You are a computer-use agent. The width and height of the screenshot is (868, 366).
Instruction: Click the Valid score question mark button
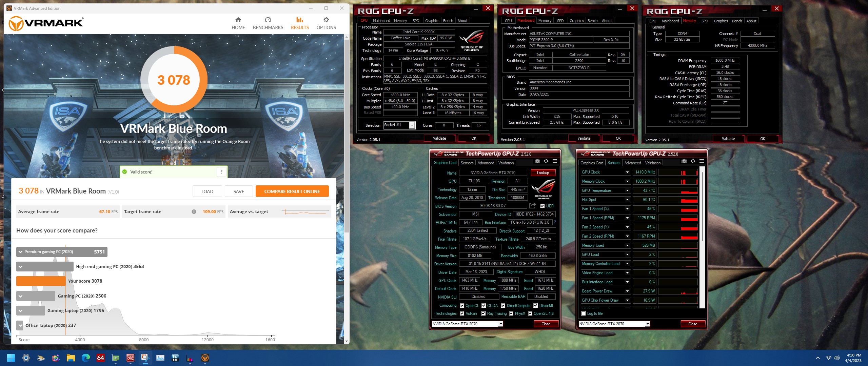(221, 172)
